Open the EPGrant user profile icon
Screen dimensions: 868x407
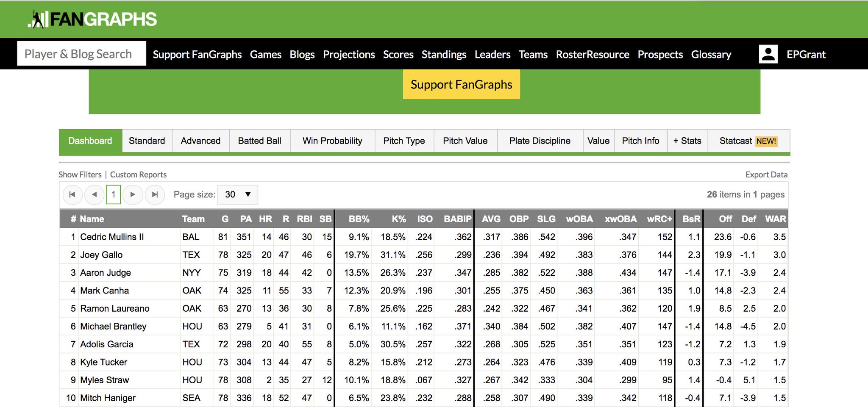[x=768, y=54]
